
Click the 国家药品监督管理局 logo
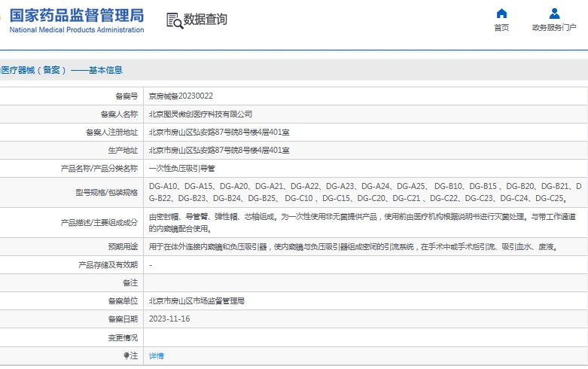[77, 16]
